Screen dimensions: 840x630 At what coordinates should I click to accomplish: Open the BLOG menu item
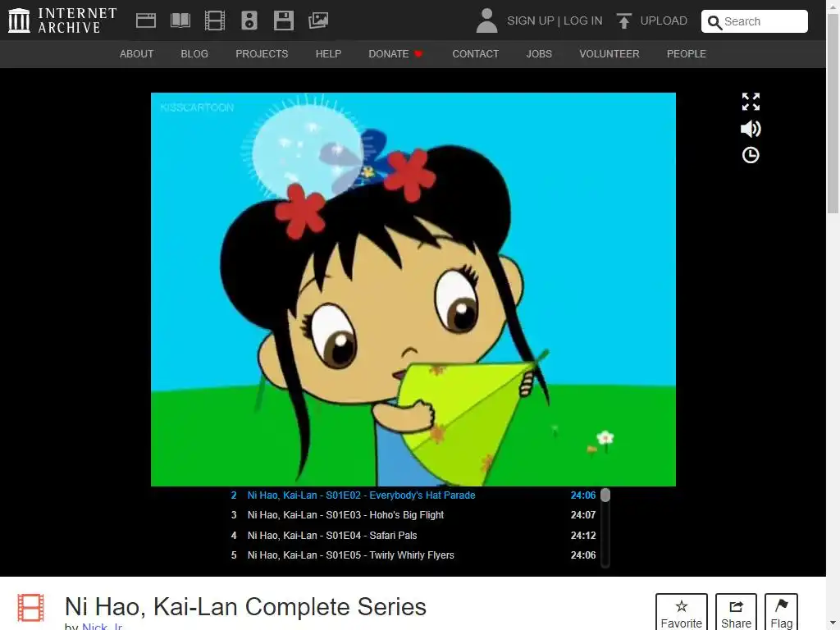tap(194, 54)
